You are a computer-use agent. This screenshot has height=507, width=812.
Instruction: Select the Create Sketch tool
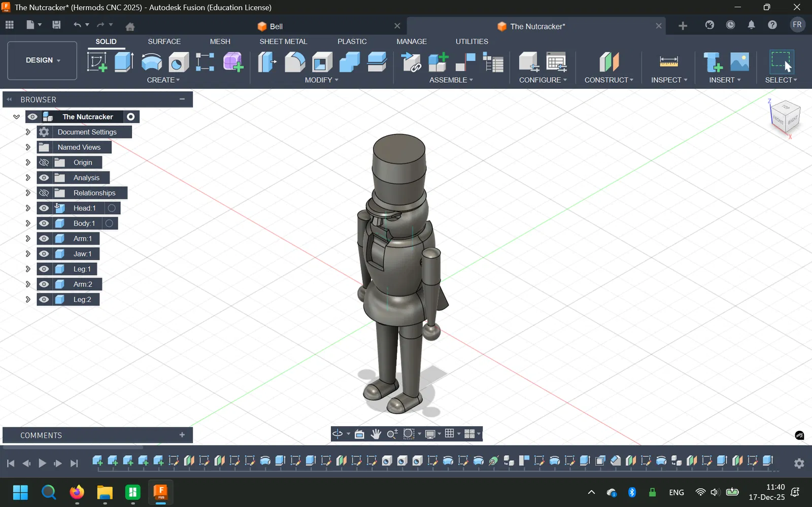point(96,62)
